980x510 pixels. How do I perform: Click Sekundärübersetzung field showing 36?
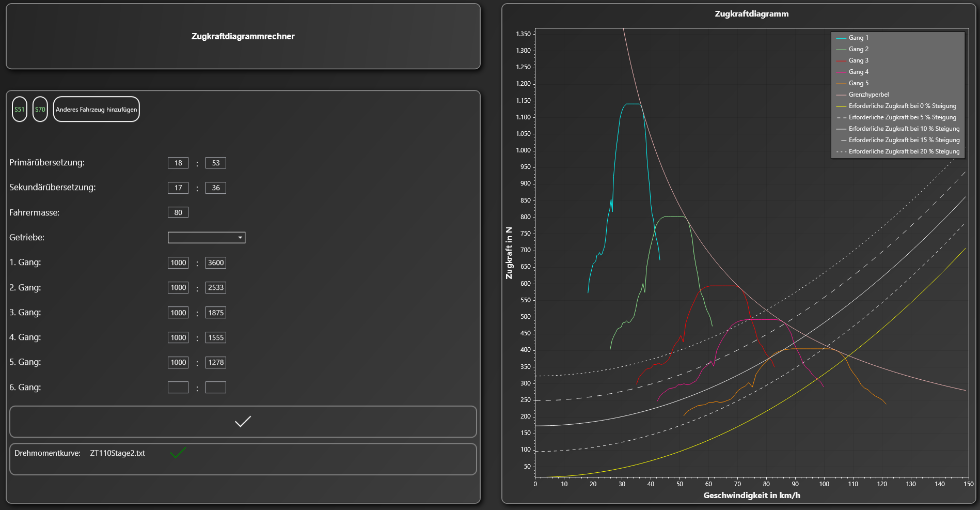coord(216,188)
